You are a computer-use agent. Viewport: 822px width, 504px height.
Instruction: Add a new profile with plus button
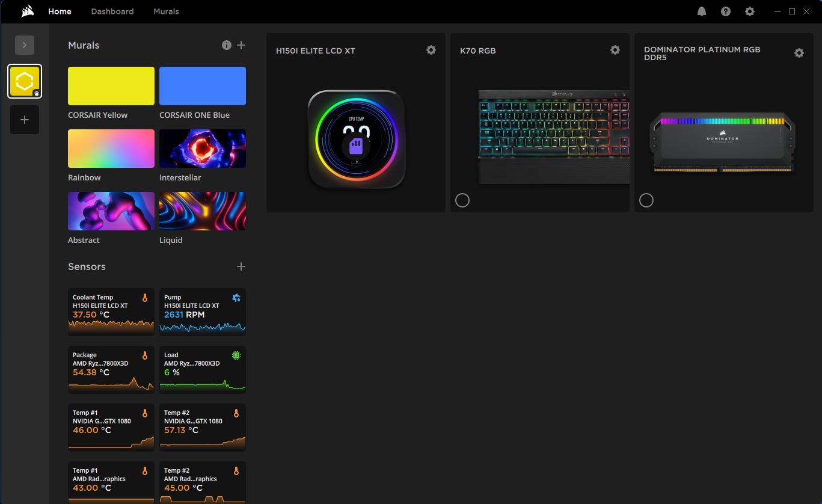click(x=25, y=120)
